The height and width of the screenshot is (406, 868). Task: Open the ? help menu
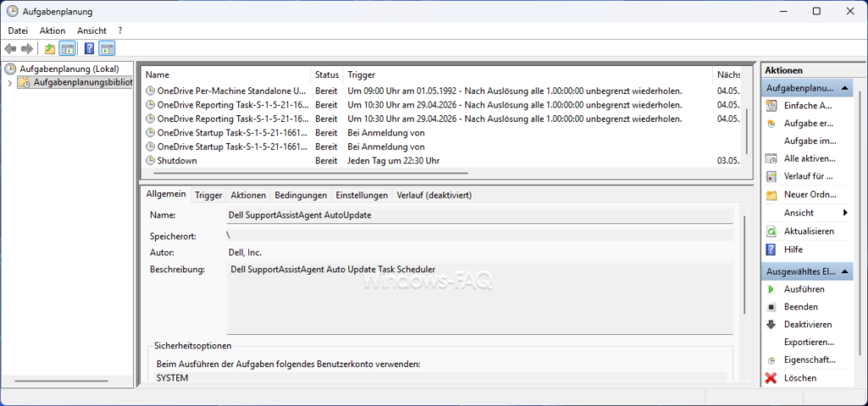click(120, 31)
